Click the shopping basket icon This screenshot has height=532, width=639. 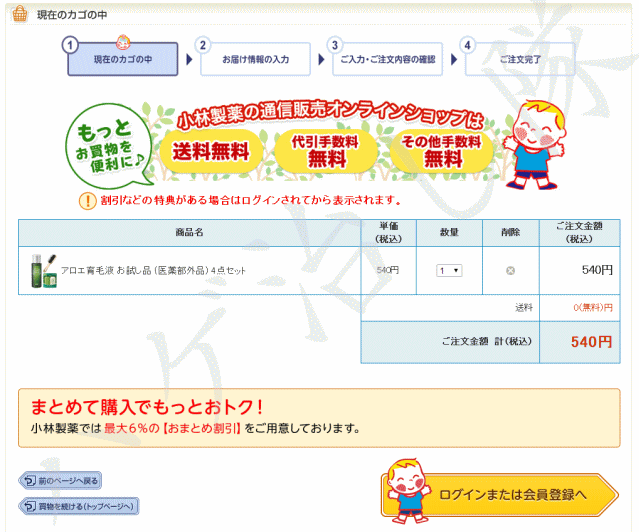(20, 14)
